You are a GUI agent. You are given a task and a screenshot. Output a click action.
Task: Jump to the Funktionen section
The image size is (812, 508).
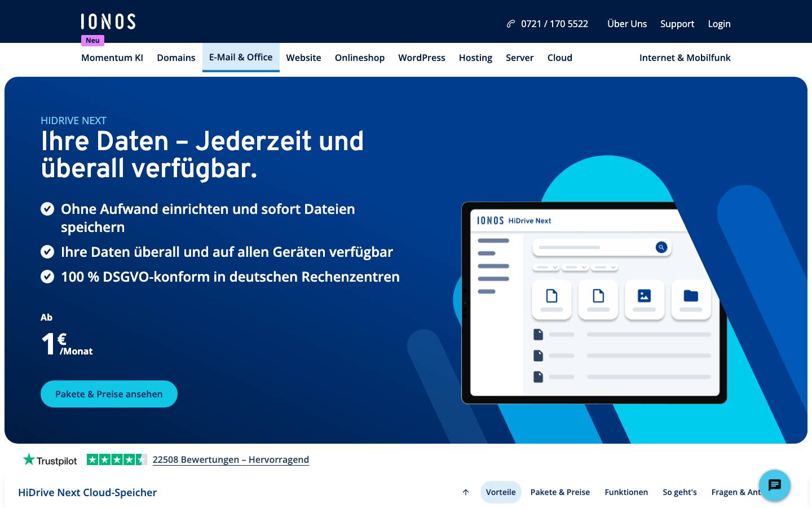626,492
